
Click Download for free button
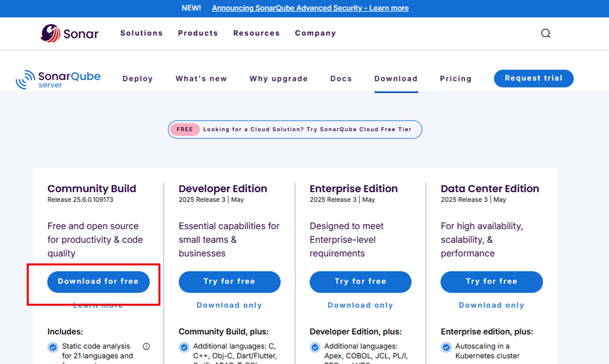[x=98, y=282]
